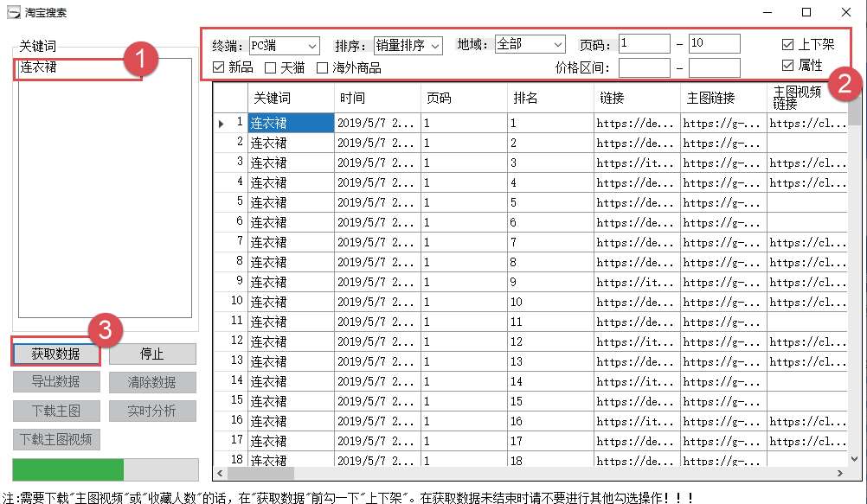Screen dimensions: 867x504
Task: Click the end page number field showing 10
Action: [715, 44]
